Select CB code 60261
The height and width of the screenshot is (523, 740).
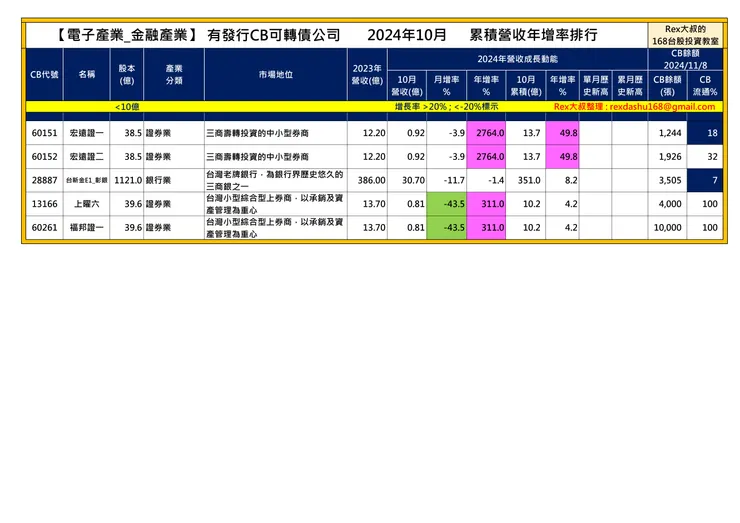44,228
